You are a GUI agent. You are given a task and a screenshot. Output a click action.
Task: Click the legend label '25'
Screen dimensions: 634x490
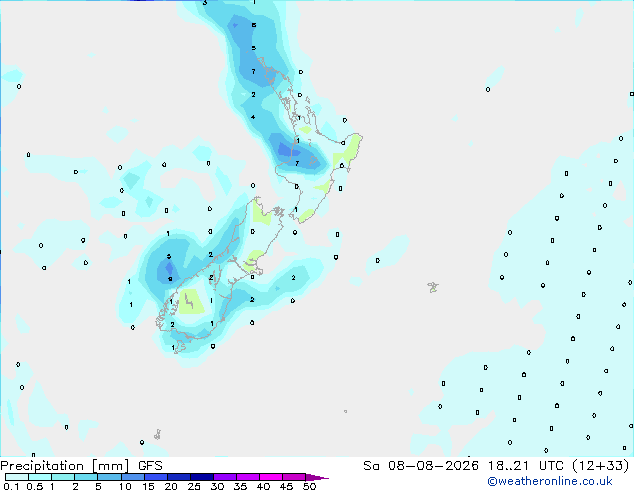click(194, 486)
